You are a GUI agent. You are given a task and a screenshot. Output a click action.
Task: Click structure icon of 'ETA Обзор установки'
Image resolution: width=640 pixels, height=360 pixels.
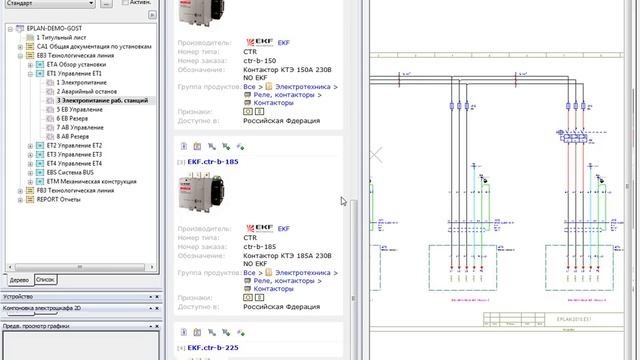click(40, 64)
